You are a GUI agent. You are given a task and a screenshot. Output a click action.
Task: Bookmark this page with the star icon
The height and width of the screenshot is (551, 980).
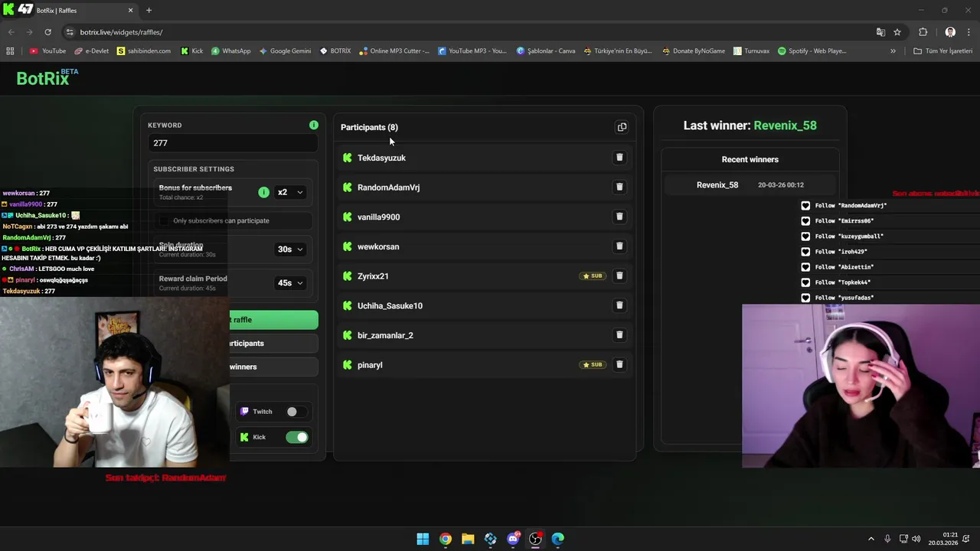click(897, 32)
